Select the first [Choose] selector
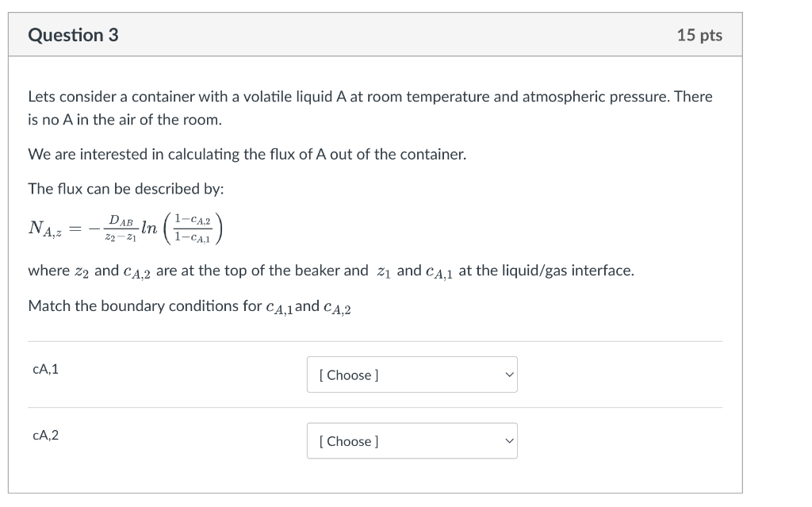Screen dimensions: 812x507 412,374
